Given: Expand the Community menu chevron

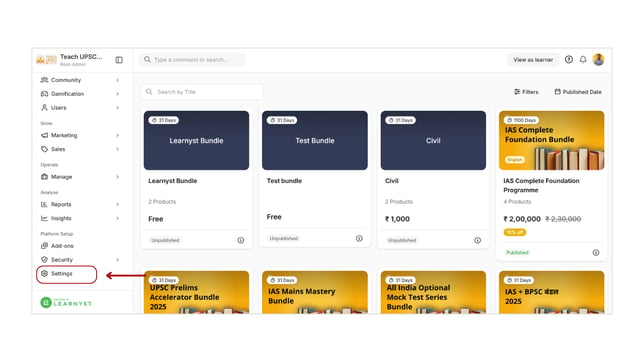Looking at the screenshot, I should (x=117, y=80).
